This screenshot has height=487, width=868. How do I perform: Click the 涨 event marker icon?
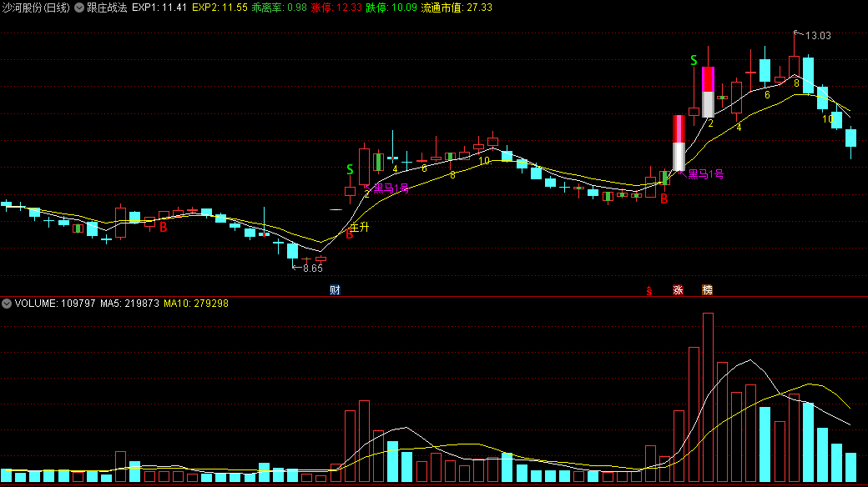click(x=678, y=290)
